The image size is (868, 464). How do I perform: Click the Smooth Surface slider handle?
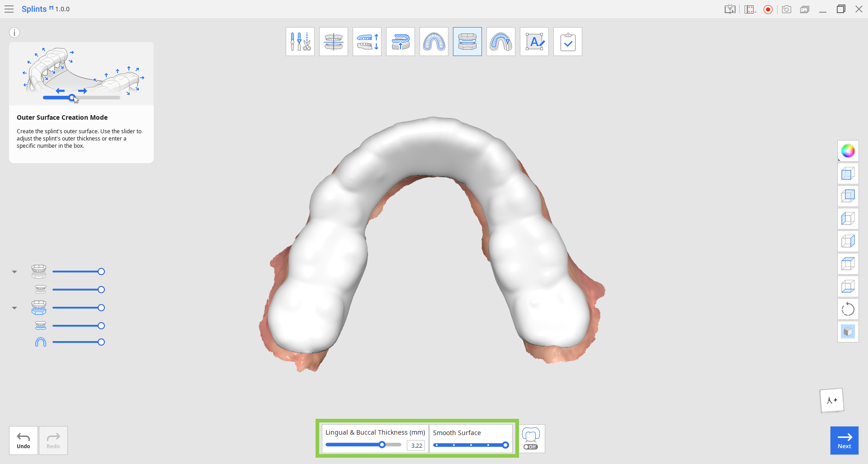coord(505,445)
